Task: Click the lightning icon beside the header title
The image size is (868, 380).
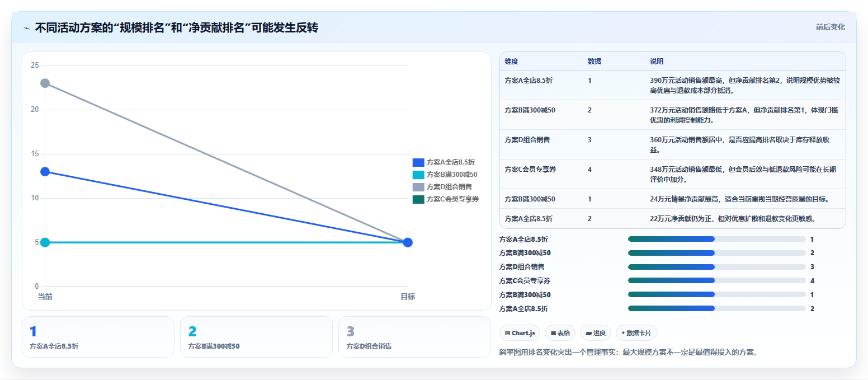Action: click(x=27, y=27)
